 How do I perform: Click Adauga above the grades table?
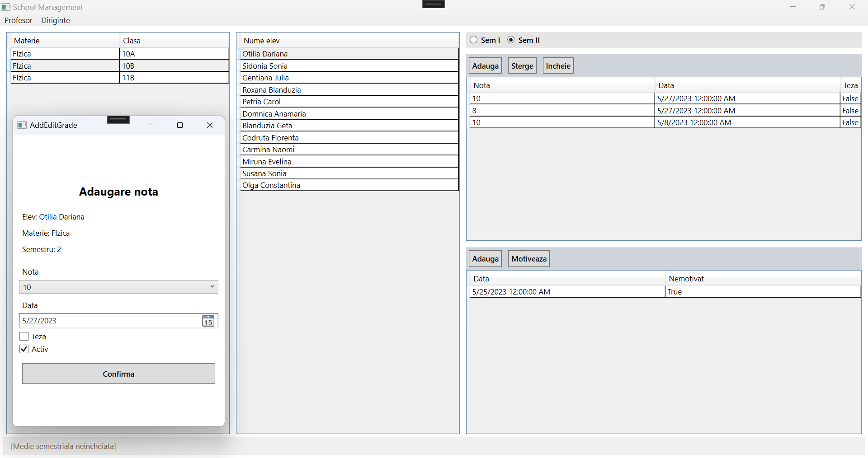point(485,65)
